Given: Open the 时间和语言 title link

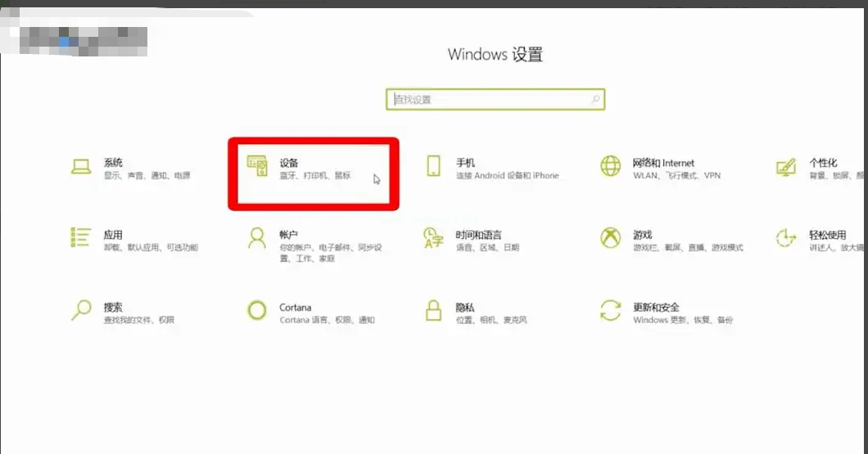Looking at the screenshot, I should pos(479,235).
